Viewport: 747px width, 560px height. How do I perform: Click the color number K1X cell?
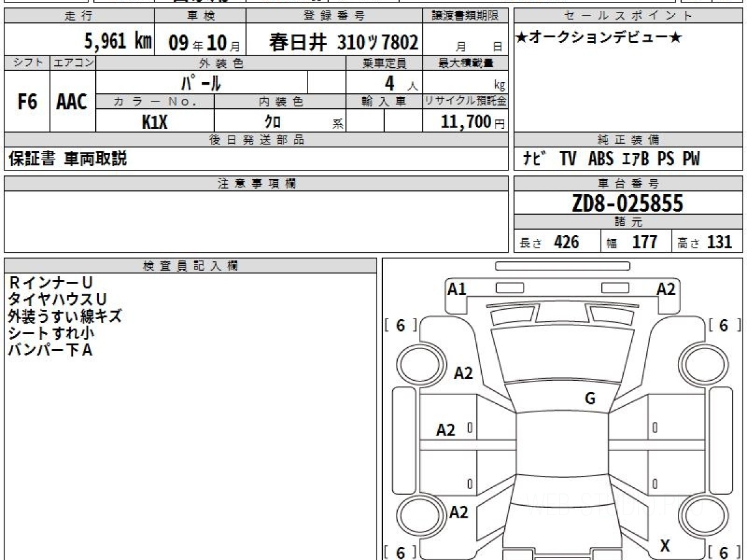coord(154,122)
